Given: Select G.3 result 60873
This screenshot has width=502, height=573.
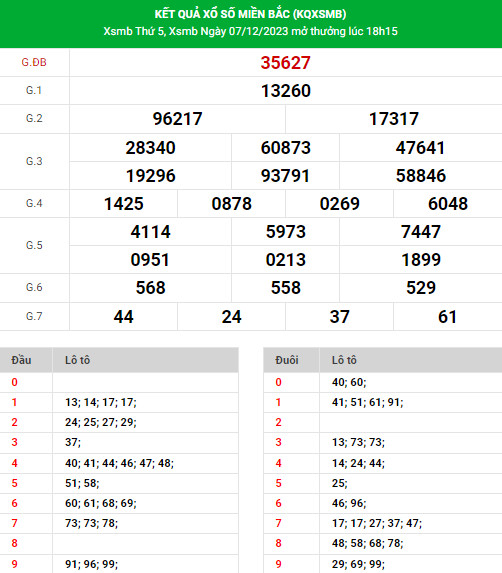Looking at the screenshot, I should pos(285,148).
